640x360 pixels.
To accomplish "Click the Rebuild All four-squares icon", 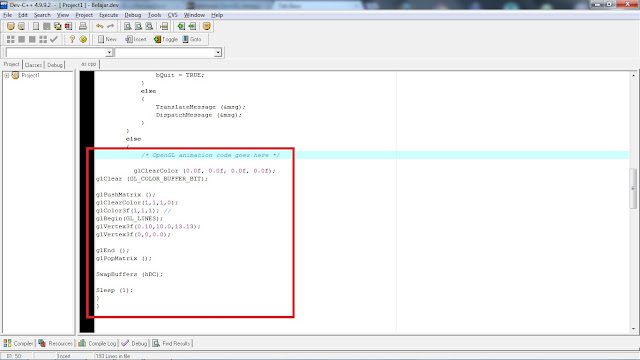I will (x=43, y=39).
